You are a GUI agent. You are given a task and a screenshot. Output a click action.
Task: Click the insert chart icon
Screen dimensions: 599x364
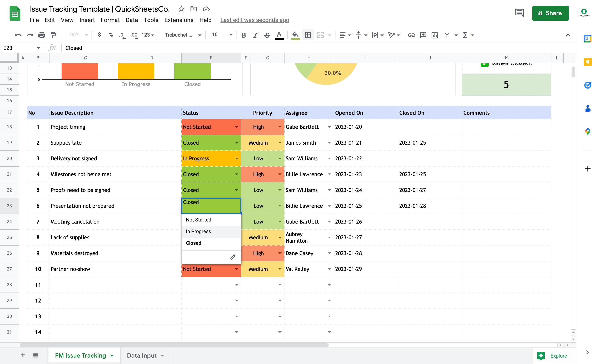[435, 35]
